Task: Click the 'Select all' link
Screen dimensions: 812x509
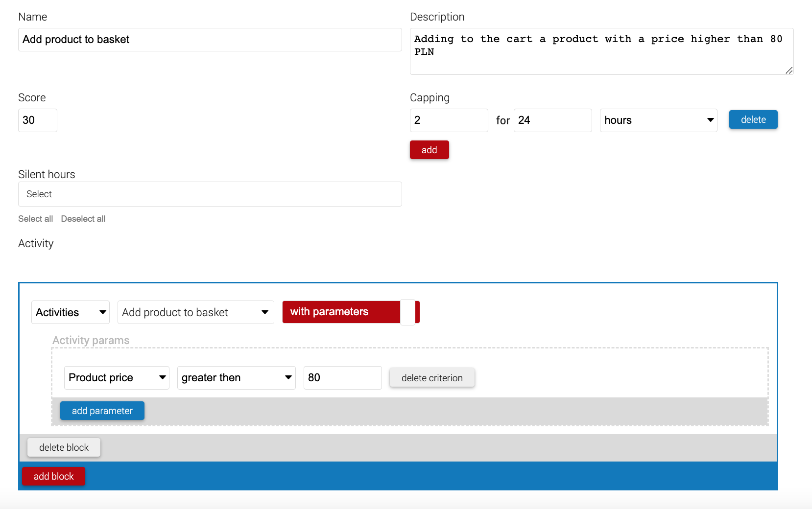Action: point(36,219)
